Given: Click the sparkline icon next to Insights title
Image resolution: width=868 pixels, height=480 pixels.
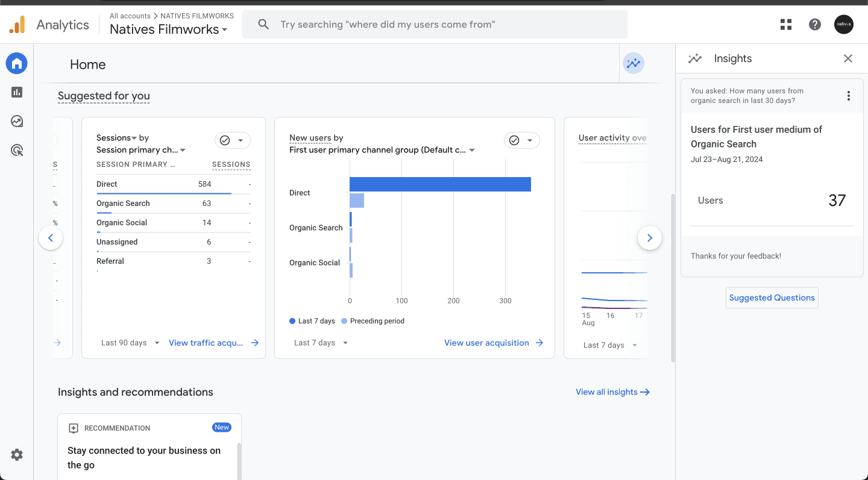Looking at the screenshot, I should click(695, 58).
